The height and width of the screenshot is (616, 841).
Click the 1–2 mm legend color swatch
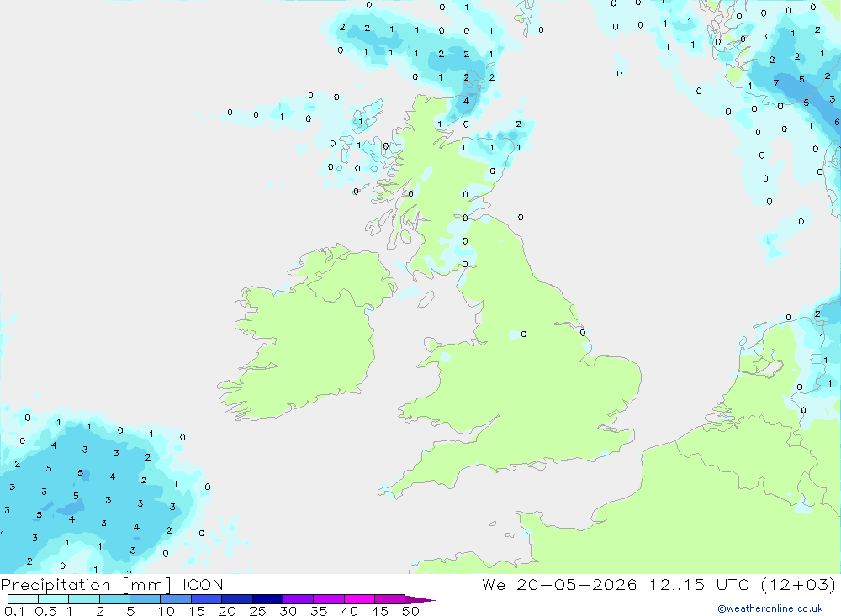coord(83,599)
